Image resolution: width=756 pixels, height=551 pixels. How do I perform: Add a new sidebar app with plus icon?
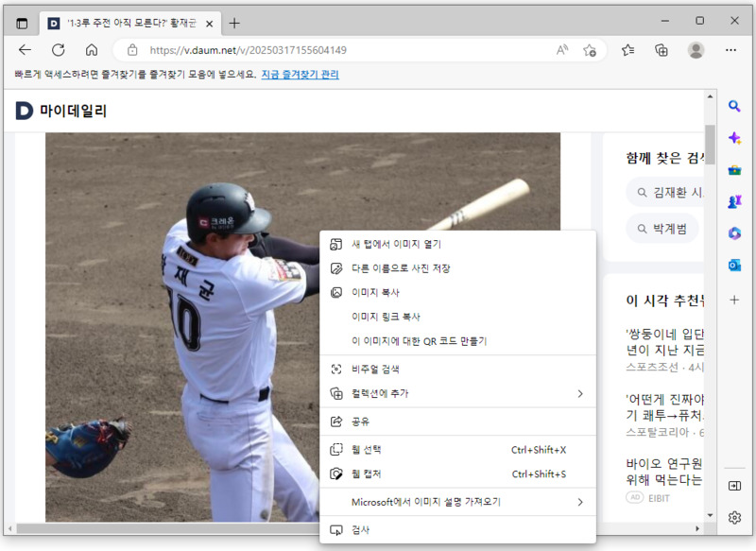(x=734, y=300)
